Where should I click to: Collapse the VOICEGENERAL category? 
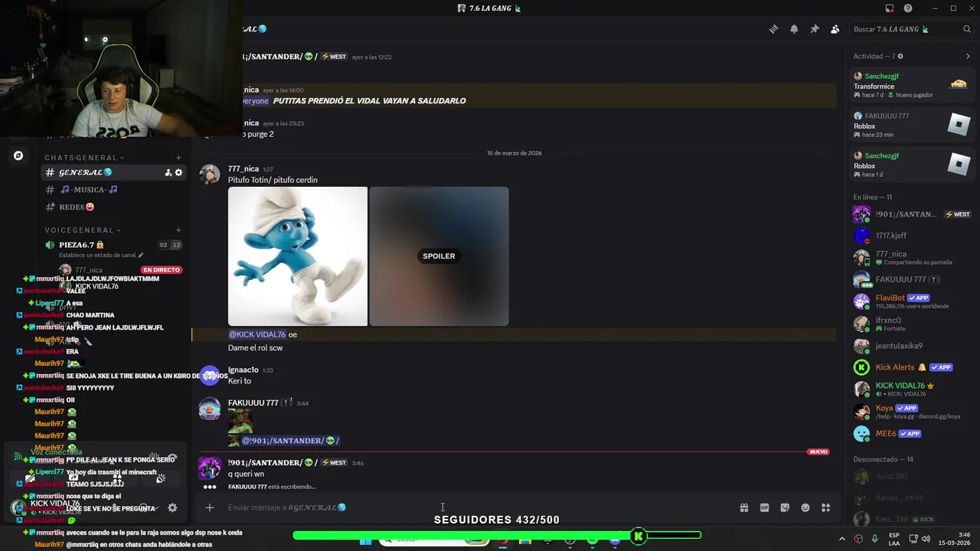(x=83, y=230)
